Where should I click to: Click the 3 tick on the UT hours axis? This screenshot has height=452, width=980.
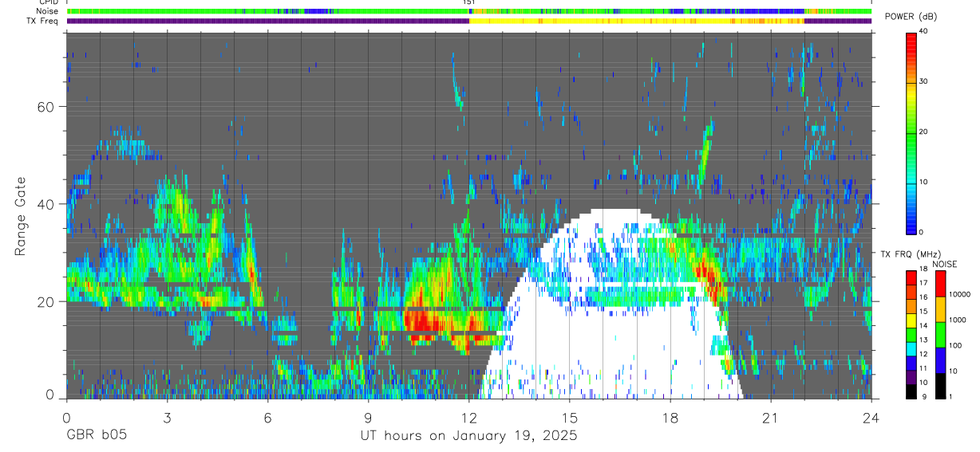pos(167,418)
